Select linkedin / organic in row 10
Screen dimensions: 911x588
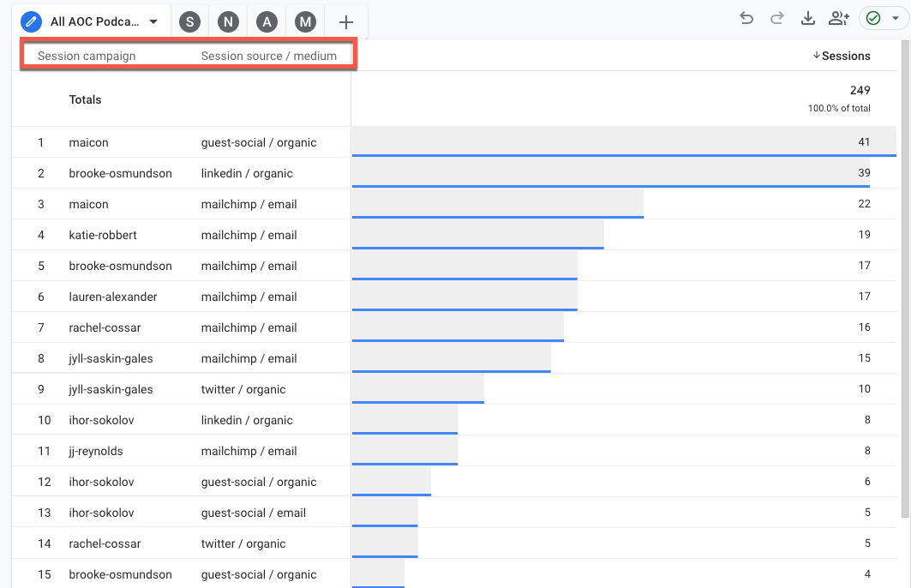click(x=247, y=419)
